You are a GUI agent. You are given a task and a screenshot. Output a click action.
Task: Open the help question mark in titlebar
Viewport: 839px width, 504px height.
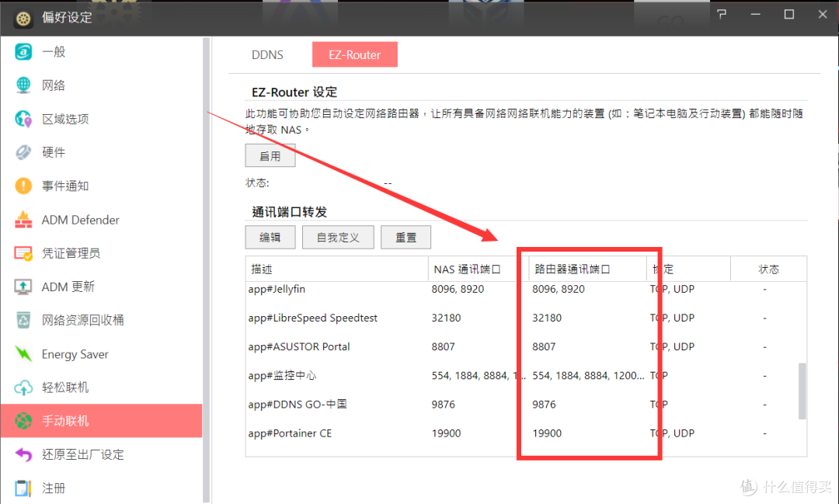pyautogui.click(x=721, y=14)
